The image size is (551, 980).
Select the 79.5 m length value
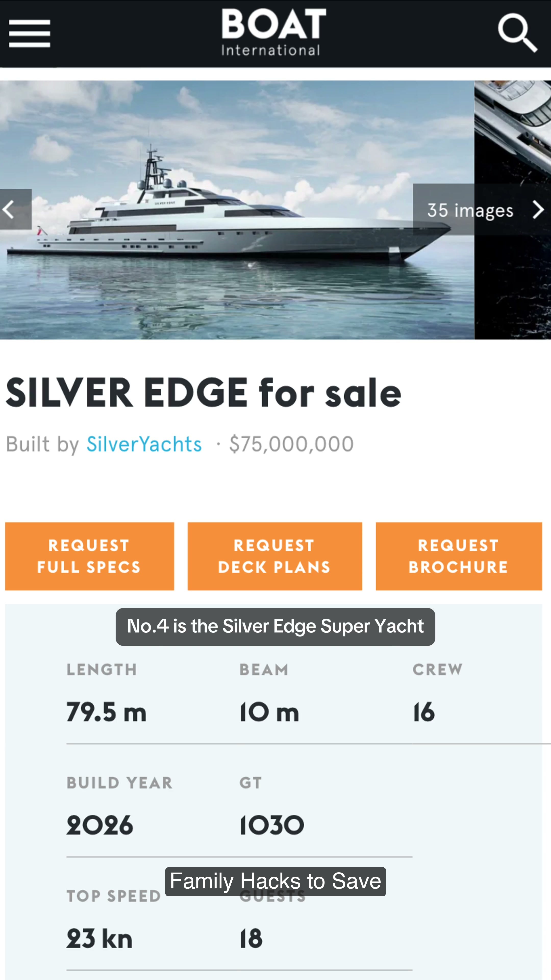[x=106, y=712]
